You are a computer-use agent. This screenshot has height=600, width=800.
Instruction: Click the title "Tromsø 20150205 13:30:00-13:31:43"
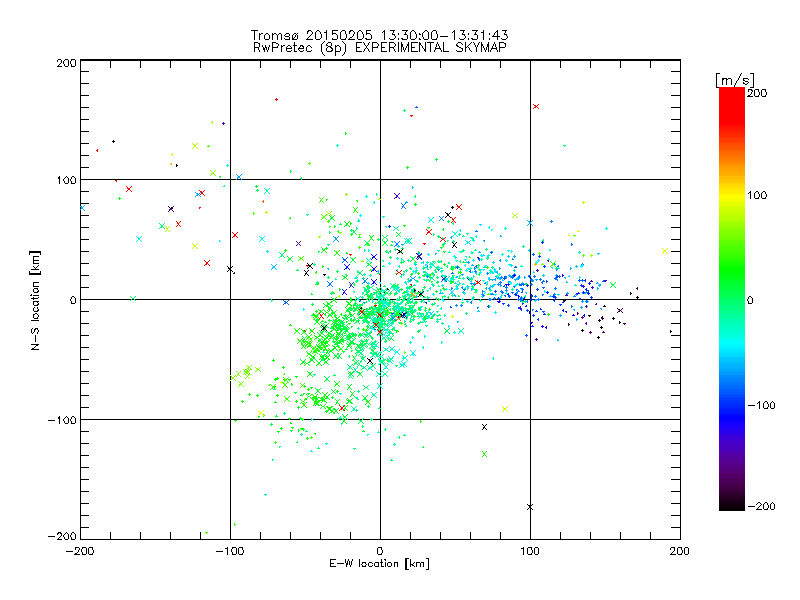[x=379, y=35]
